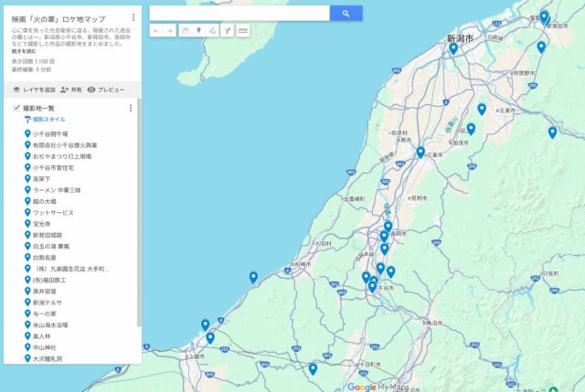Click the map search input field
The image size is (585, 392).
[239, 14]
